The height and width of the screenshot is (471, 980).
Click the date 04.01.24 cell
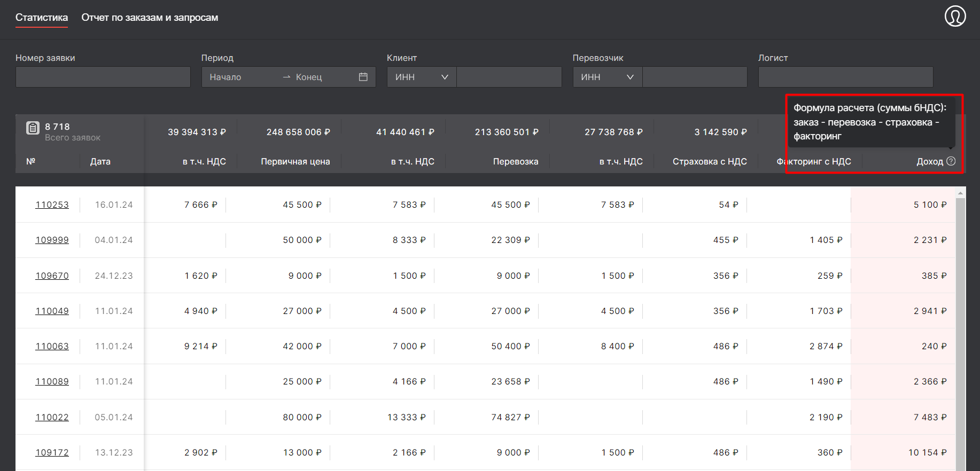114,240
